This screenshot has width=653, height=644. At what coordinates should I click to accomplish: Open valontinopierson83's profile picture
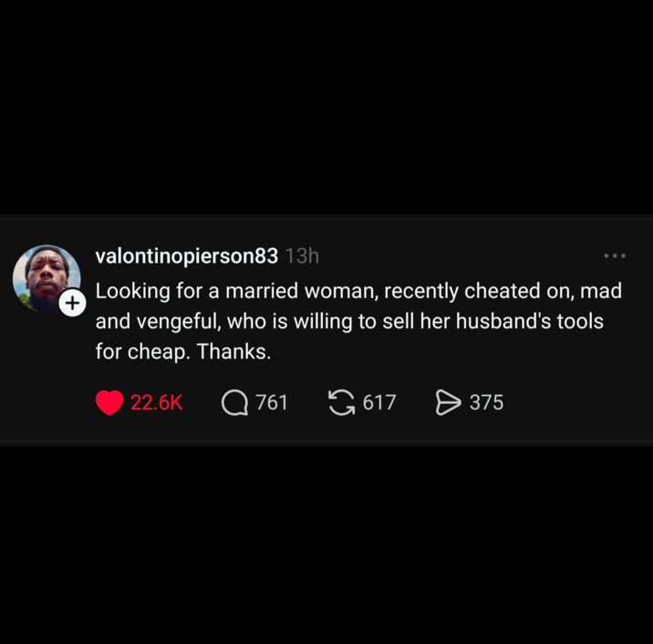47,278
